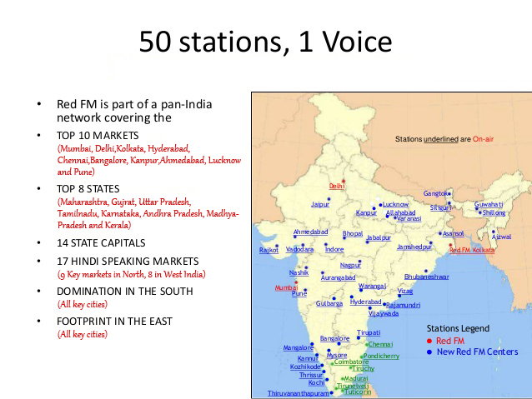
Task: Click the Nagpur station label
Action: click(x=350, y=266)
